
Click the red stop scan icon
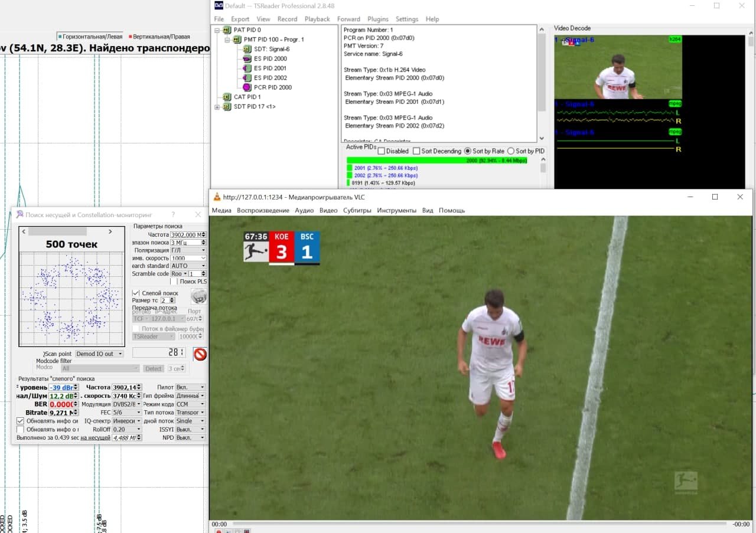click(x=200, y=354)
